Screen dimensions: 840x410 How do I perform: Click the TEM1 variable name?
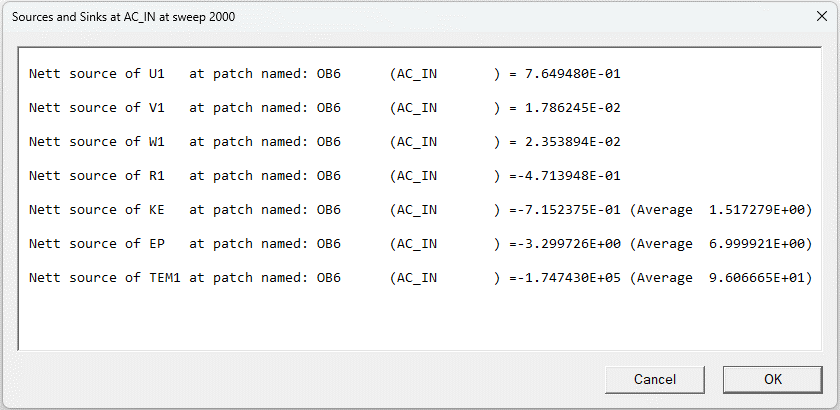pos(165,278)
